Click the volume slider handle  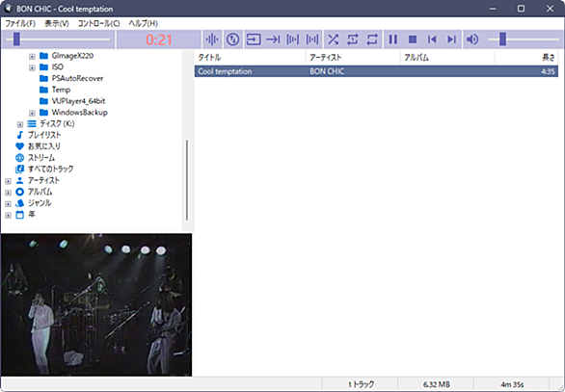click(x=502, y=39)
